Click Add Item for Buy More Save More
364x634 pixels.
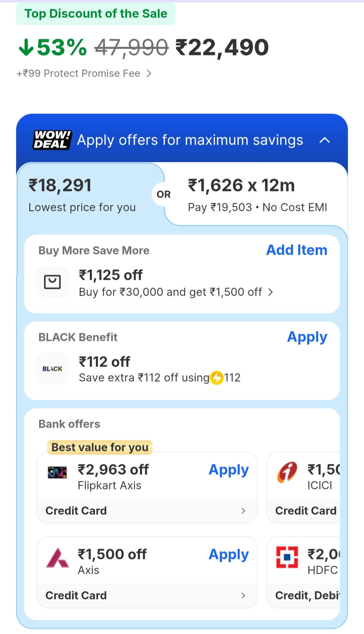point(297,250)
